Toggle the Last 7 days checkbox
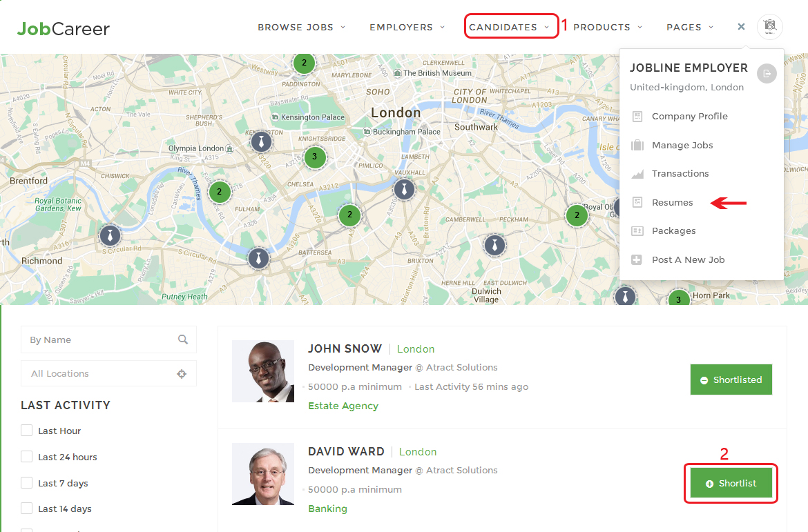808x532 pixels. coord(27,483)
